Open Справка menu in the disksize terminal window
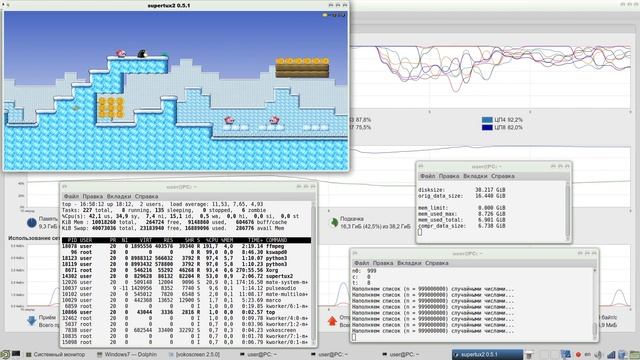This screenshot has width=640, height=360. tap(502, 176)
